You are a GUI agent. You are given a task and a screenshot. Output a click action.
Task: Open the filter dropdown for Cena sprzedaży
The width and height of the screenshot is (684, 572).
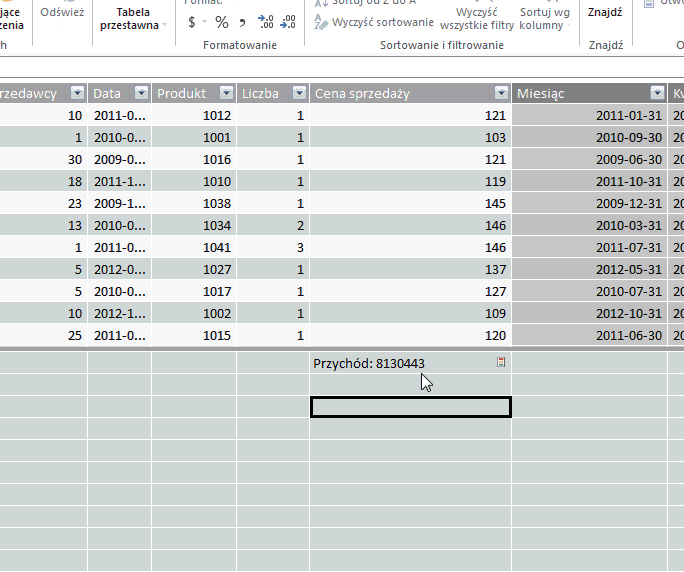click(x=501, y=92)
